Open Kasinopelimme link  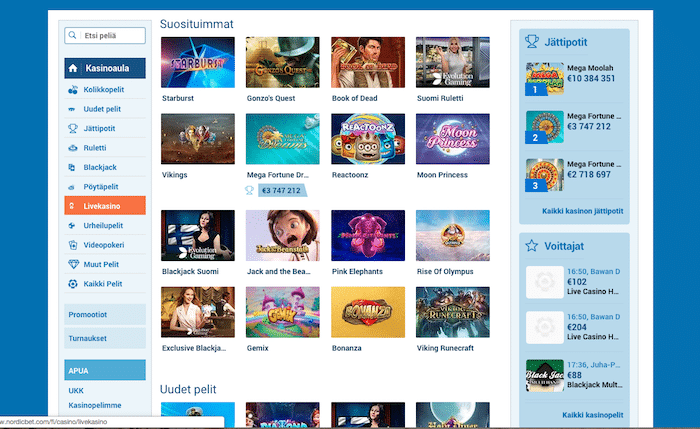point(95,405)
